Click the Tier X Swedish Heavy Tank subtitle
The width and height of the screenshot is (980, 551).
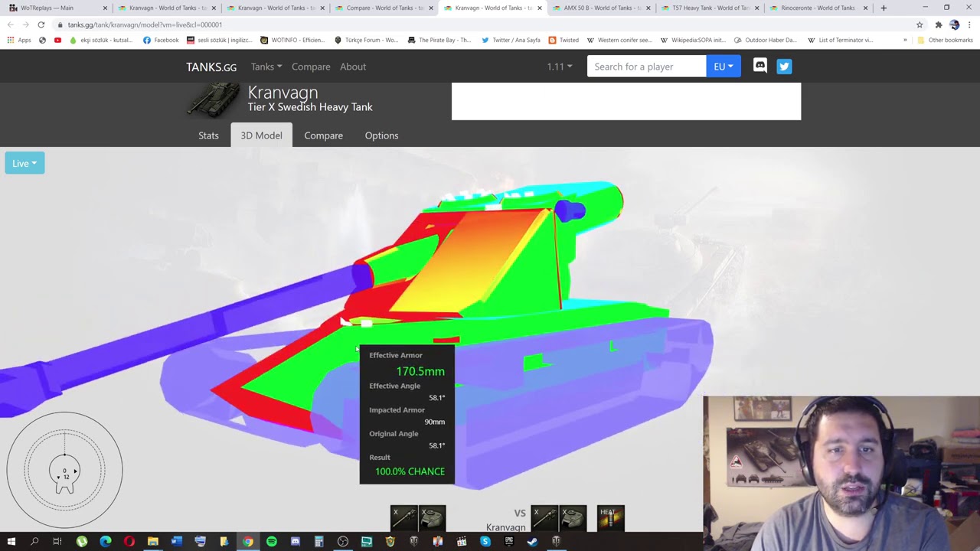click(x=310, y=107)
